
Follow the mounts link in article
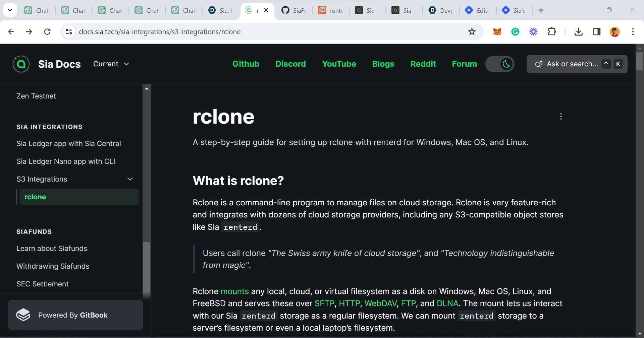coord(235,291)
